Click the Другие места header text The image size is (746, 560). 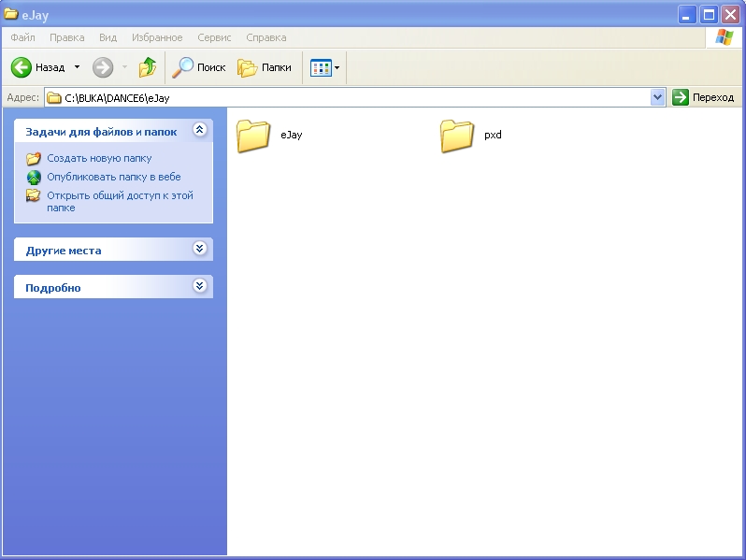click(64, 251)
